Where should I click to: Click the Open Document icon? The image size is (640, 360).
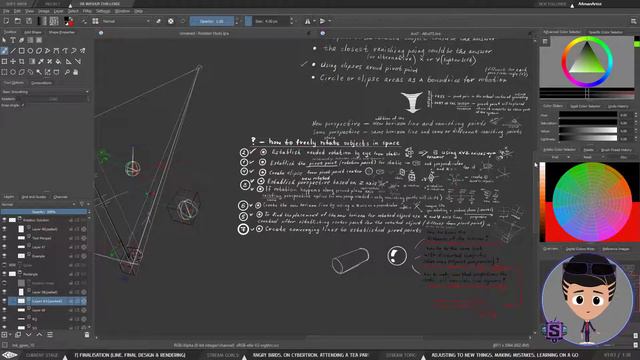click(x=18, y=21)
